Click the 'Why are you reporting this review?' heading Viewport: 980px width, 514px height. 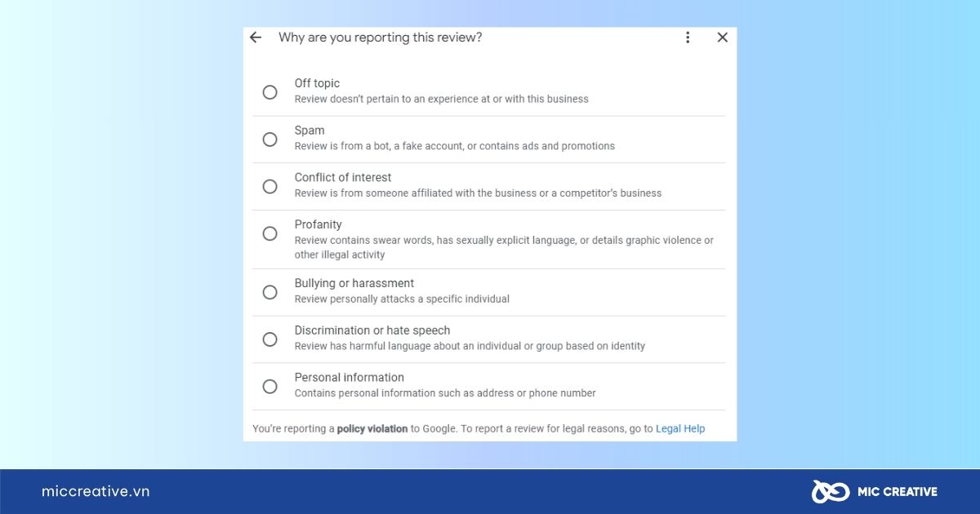[x=380, y=38]
